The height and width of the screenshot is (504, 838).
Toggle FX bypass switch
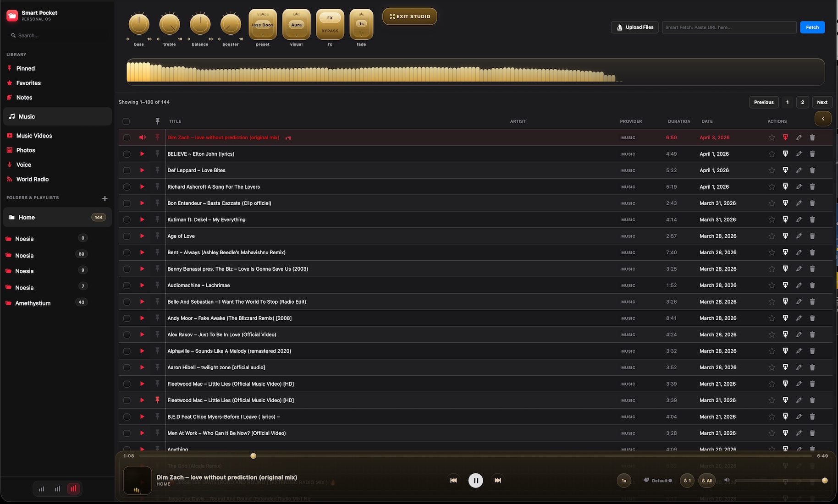(330, 24)
